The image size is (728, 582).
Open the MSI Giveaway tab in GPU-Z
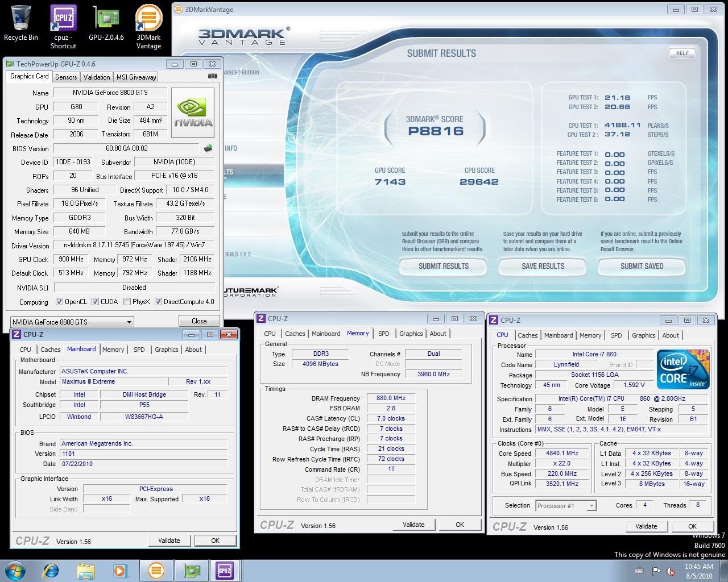[x=136, y=77]
